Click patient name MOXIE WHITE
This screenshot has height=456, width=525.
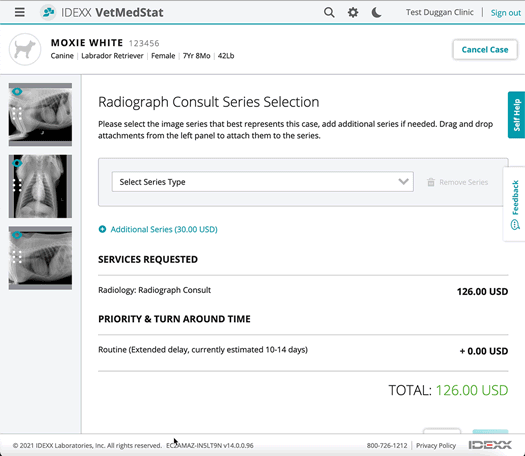[87, 43]
